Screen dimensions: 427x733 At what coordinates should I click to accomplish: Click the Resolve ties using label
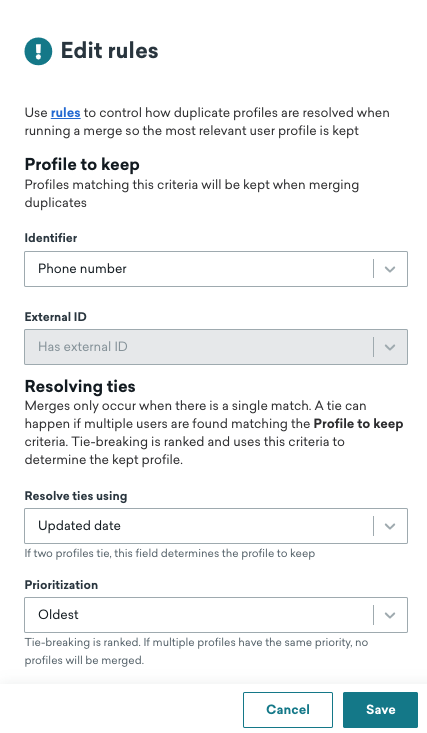point(76,496)
